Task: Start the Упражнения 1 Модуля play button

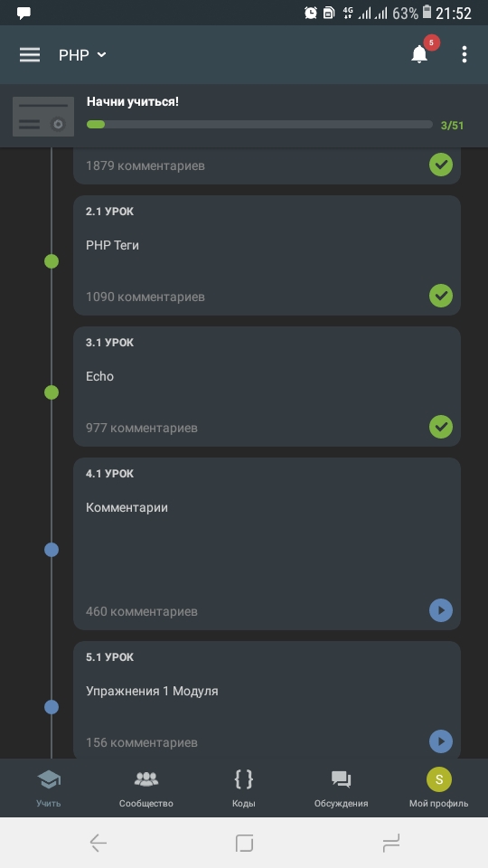Action: click(x=441, y=741)
